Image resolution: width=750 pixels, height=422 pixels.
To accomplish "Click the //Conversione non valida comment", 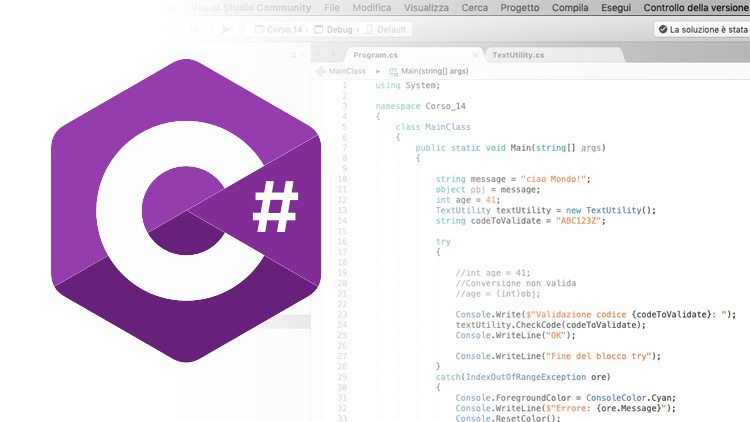I will [516, 283].
